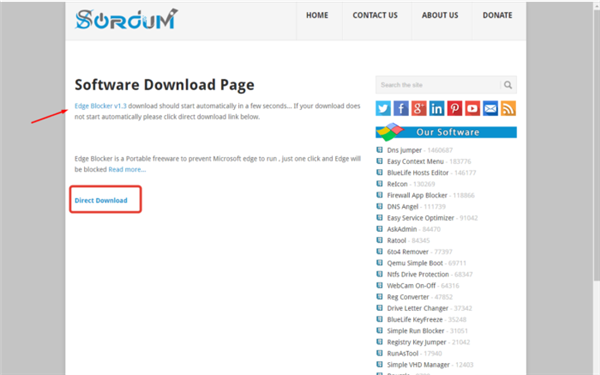Open the 6to4 Remover link

pos(408,252)
